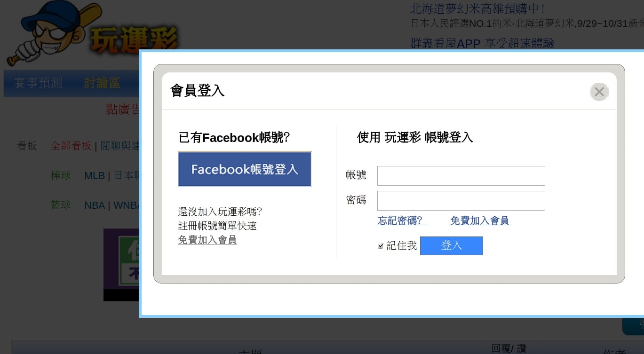The width and height of the screenshot is (644, 354).
Task: Click the blue 登入 submit button
Action: [x=452, y=246]
